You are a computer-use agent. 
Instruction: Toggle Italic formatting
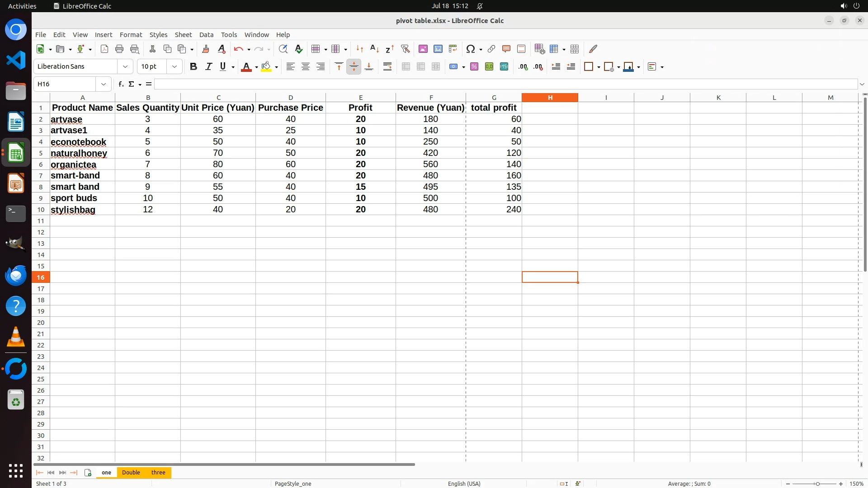(x=208, y=66)
